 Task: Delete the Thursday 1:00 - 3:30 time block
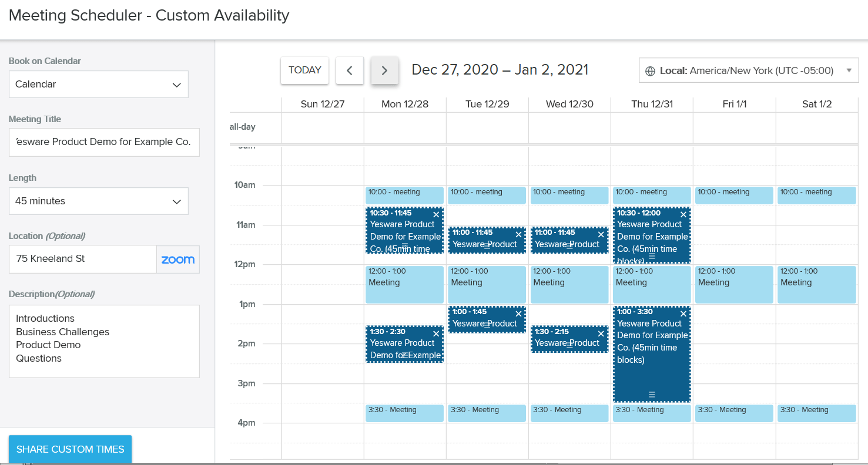coord(683,314)
